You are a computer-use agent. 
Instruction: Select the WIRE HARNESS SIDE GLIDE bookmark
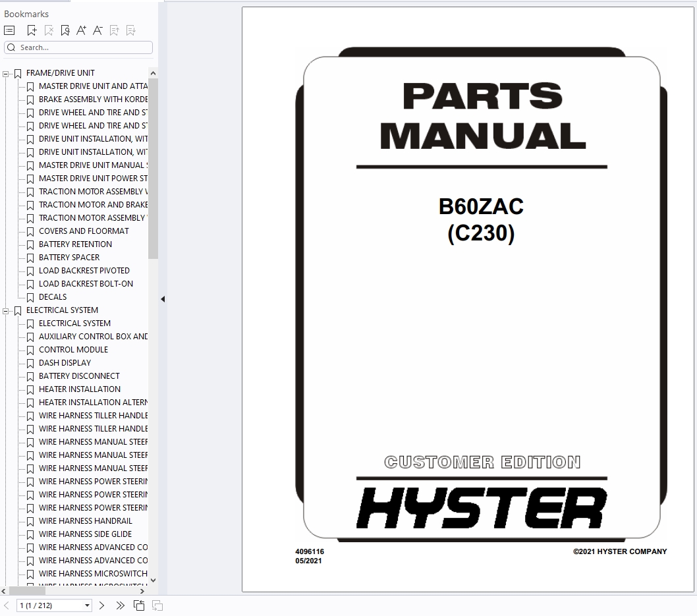(86, 534)
